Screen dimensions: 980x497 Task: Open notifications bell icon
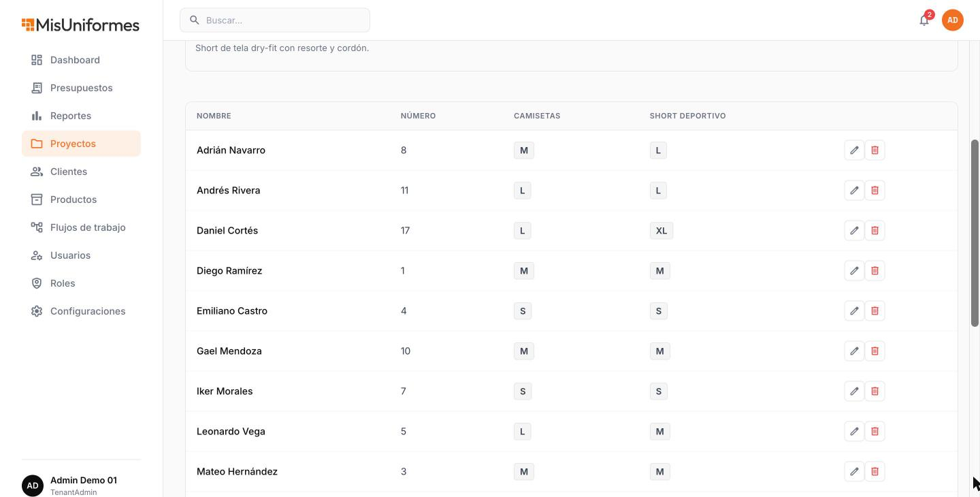[x=924, y=20]
